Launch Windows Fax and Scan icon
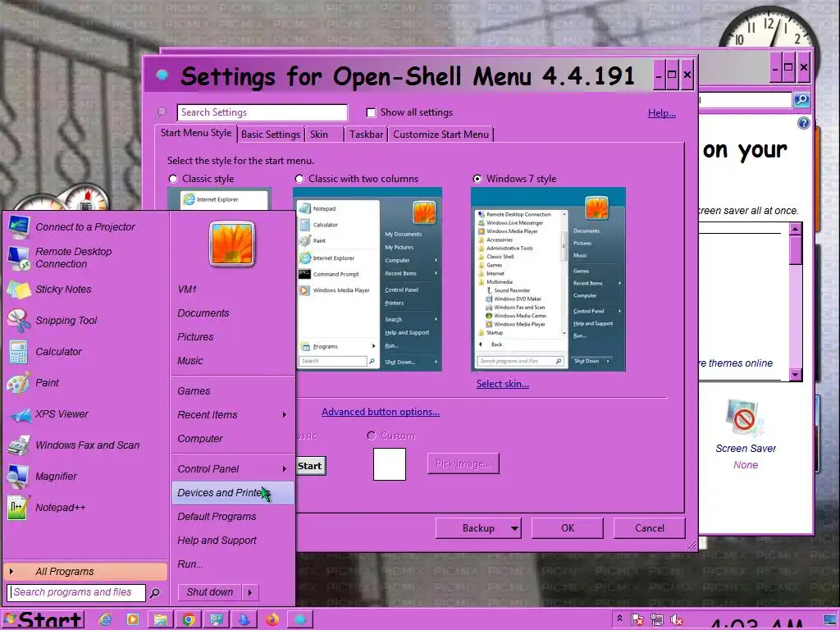Viewport: 840px width, 630px height. tap(20, 445)
